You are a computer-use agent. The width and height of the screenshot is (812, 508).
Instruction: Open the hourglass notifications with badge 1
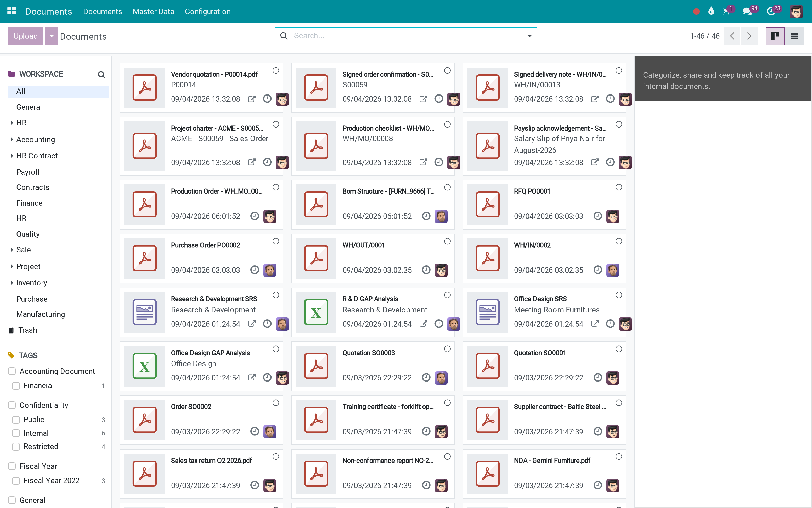[x=726, y=12]
